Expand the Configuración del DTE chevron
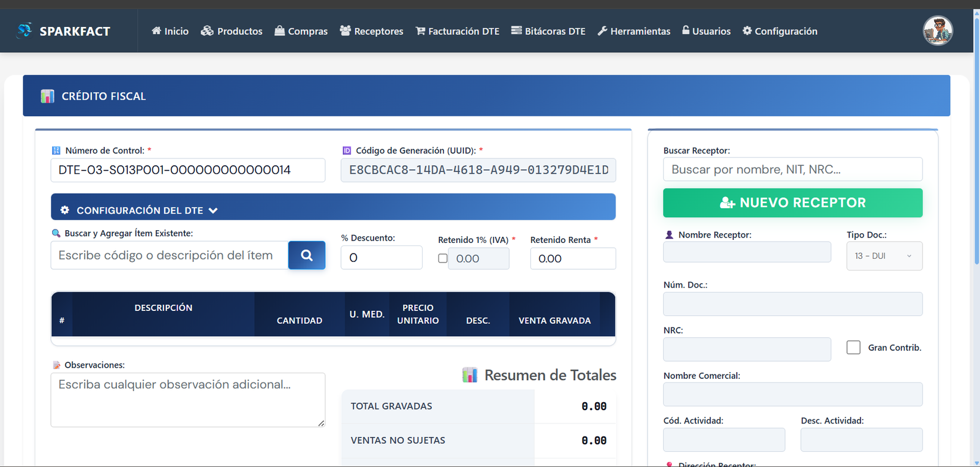980x467 pixels. tap(213, 211)
